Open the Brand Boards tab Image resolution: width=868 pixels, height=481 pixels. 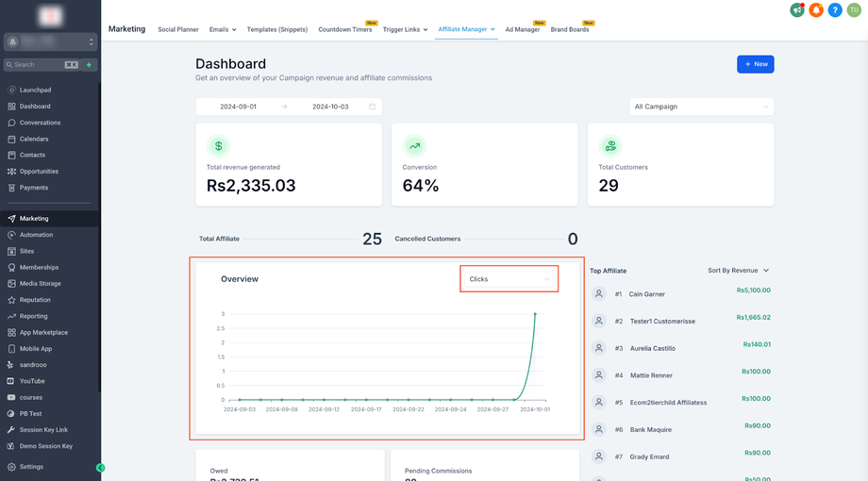(x=570, y=29)
